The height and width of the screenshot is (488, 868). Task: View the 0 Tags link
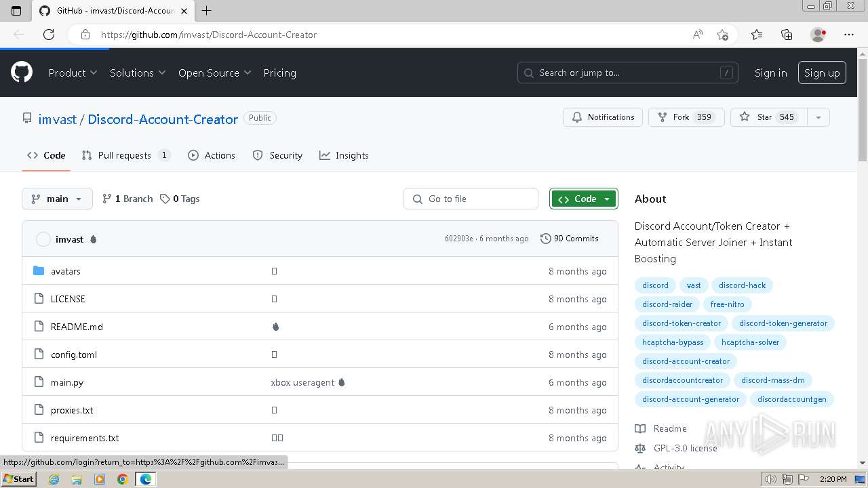[x=180, y=199]
